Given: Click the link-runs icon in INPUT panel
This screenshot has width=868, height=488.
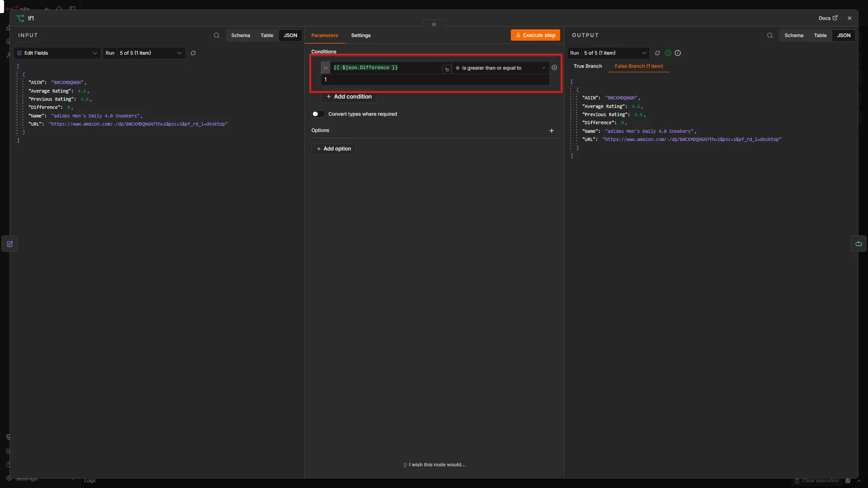Looking at the screenshot, I should click(193, 53).
